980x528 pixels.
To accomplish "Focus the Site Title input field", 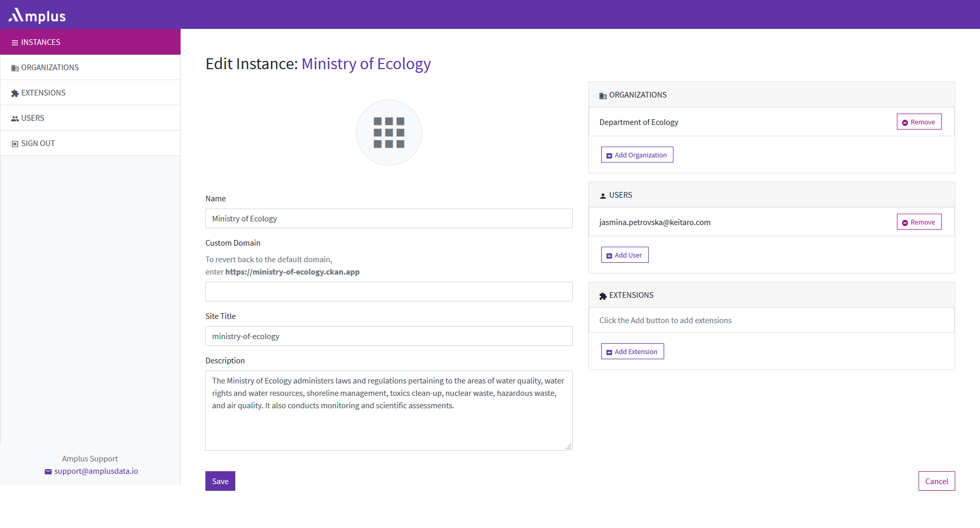I will tap(389, 336).
